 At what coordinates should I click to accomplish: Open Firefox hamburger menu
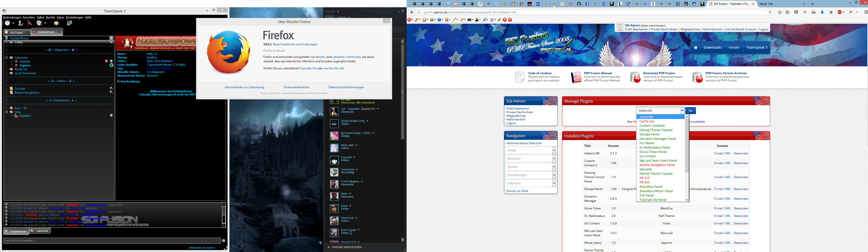coord(866,12)
